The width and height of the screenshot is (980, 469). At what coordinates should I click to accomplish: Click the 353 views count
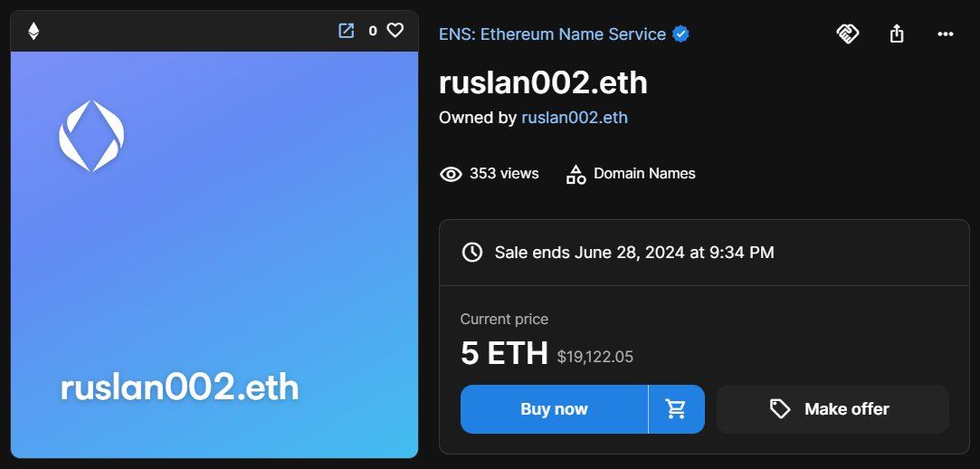point(504,174)
